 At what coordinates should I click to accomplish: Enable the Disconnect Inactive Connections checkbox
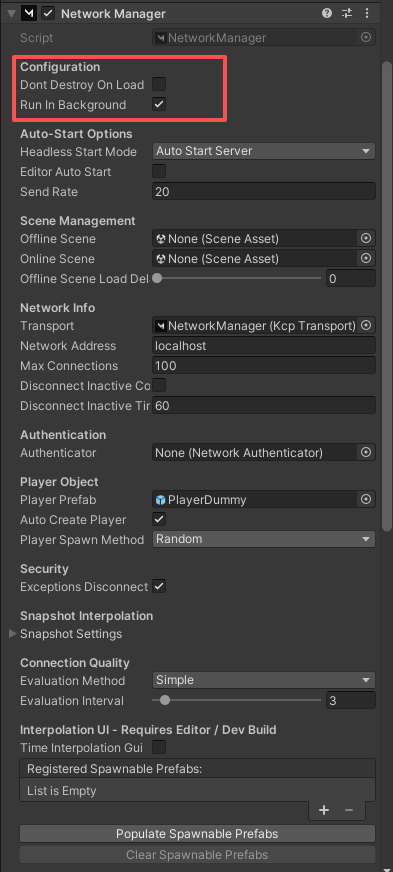point(160,385)
